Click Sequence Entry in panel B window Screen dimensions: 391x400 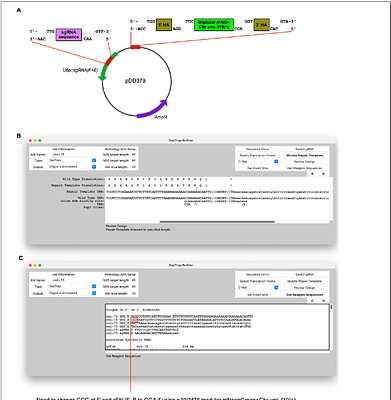(x=257, y=149)
